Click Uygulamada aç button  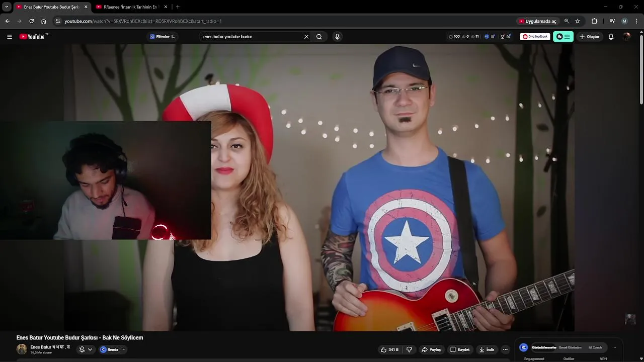click(x=537, y=21)
